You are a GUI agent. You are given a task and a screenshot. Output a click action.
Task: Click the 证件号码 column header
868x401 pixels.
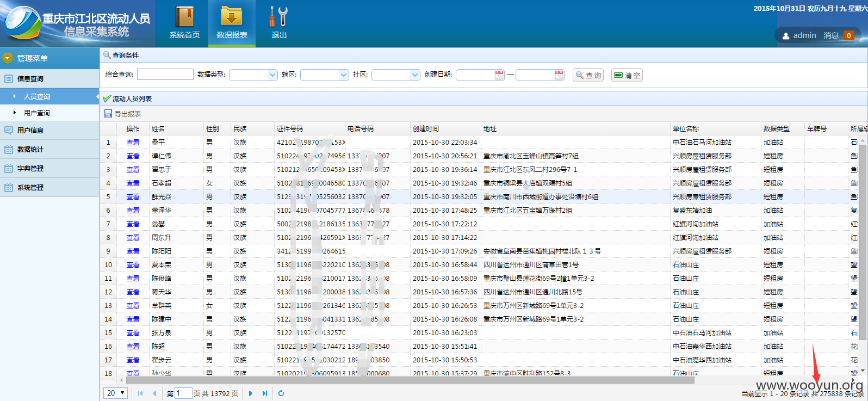(309, 129)
